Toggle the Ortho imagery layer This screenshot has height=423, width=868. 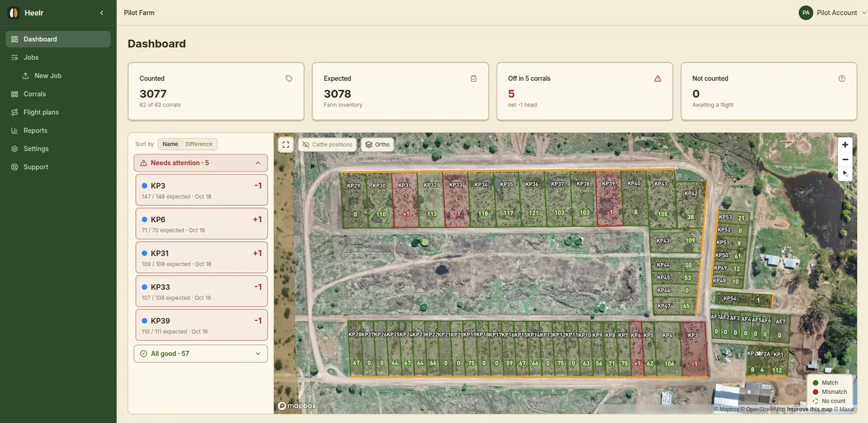[x=377, y=144]
